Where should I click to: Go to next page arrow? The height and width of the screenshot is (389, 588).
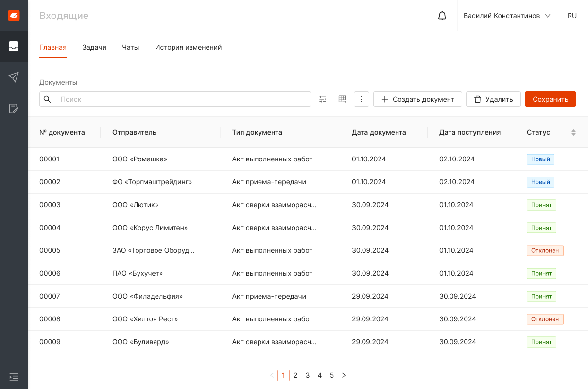tap(344, 375)
